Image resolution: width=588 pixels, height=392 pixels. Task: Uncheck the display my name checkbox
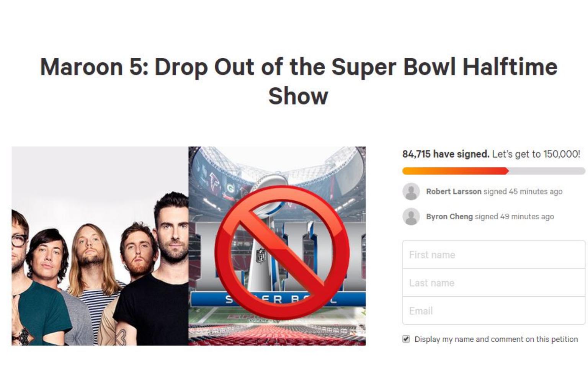point(406,339)
